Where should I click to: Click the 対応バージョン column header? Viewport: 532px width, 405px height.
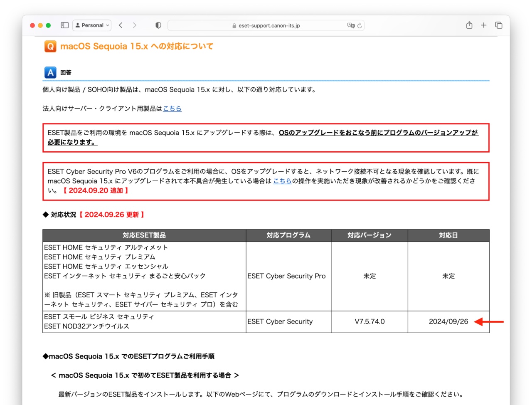(x=369, y=235)
